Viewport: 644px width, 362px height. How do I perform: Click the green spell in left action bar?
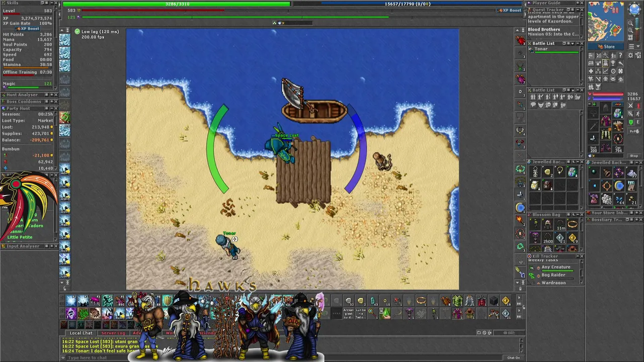(x=64, y=117)
